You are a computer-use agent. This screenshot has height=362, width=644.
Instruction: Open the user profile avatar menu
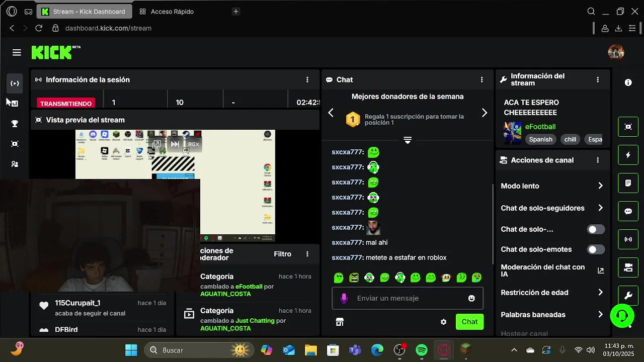[x=616, y=52]
